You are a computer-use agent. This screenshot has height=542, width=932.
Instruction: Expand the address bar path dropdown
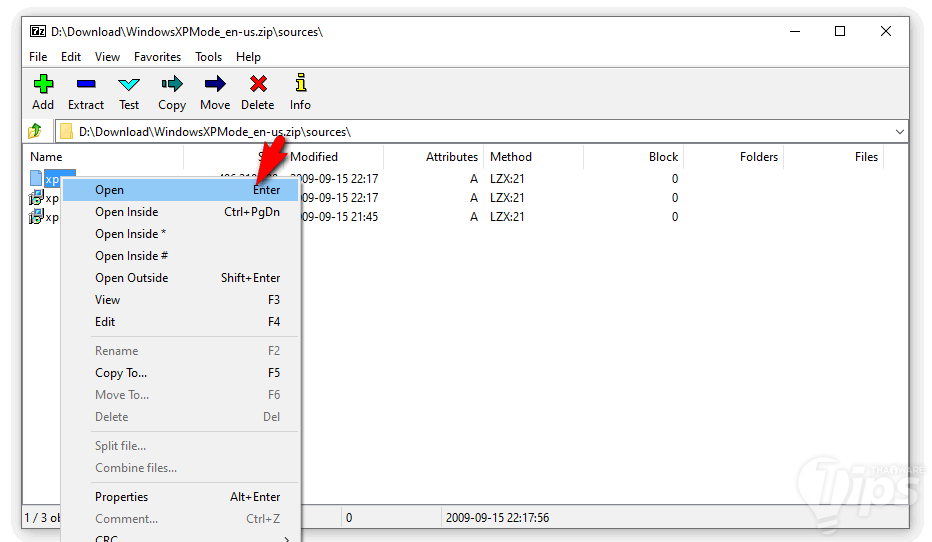click(x=899, y=131)
